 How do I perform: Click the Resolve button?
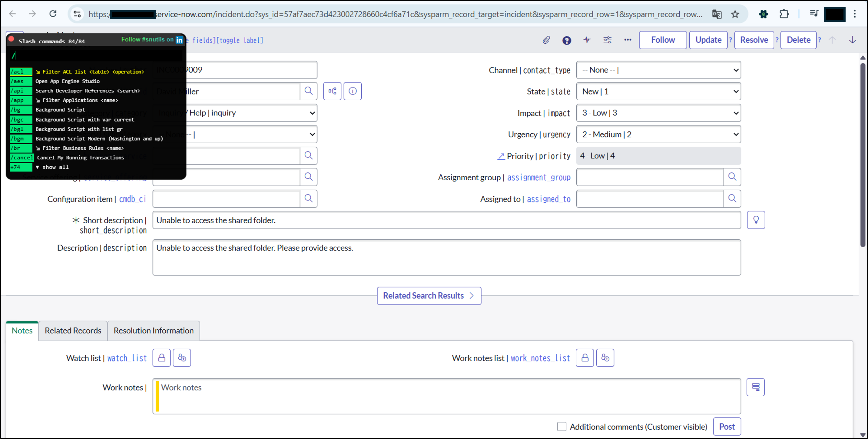coord(754,40)
